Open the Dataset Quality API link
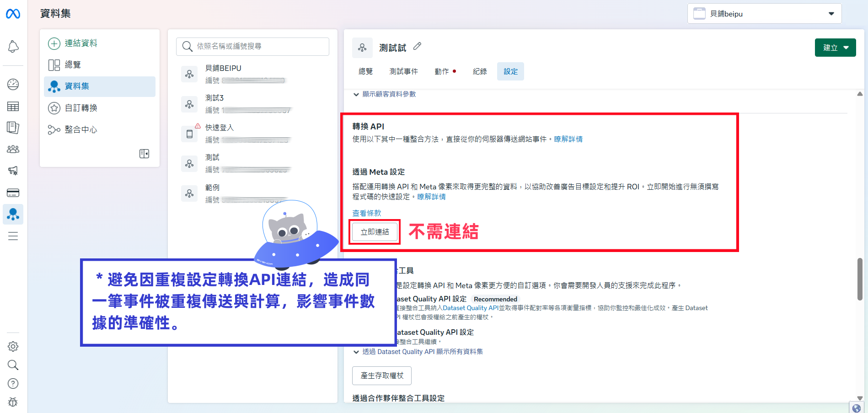868x413 pixels. (x=471, y=308)
